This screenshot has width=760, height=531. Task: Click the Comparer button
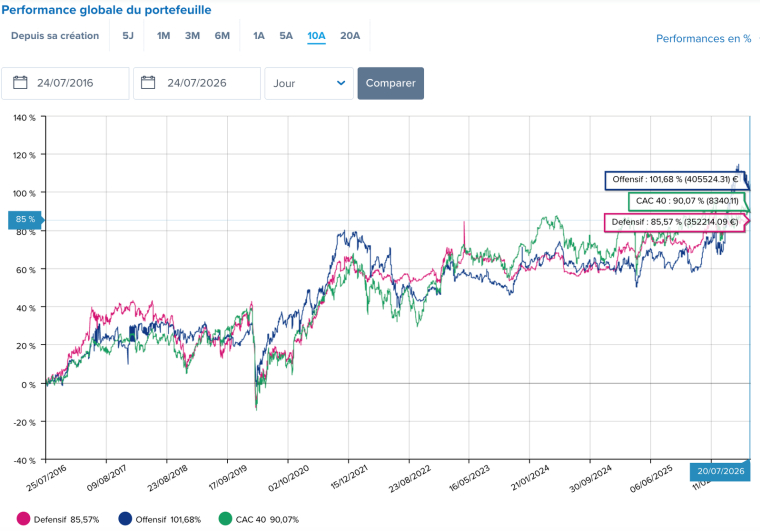click(391, 83)
